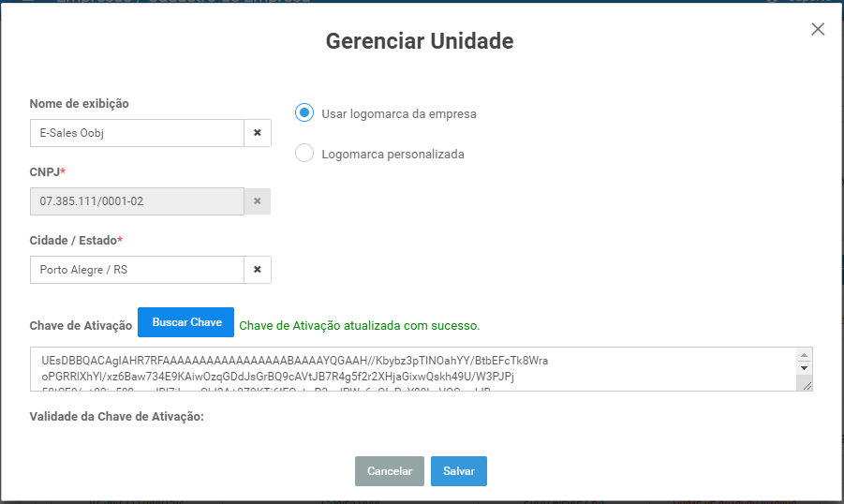This screenshot has width=844, height=504.
Task: Click the Buscar Chave button
Action: pos(185,322)
